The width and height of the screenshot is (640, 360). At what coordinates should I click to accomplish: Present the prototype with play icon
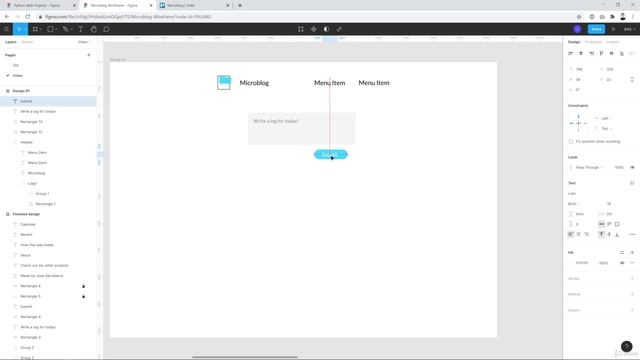(x=613, y=29)
